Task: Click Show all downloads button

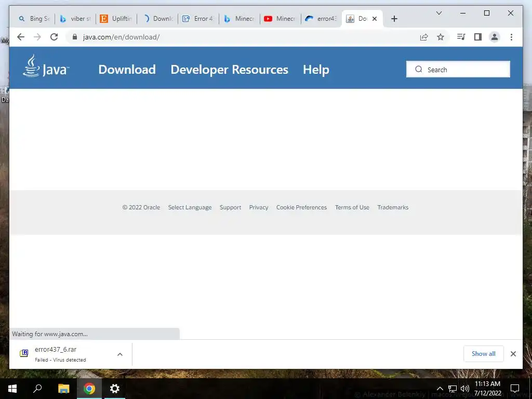Action: point(484,354)
